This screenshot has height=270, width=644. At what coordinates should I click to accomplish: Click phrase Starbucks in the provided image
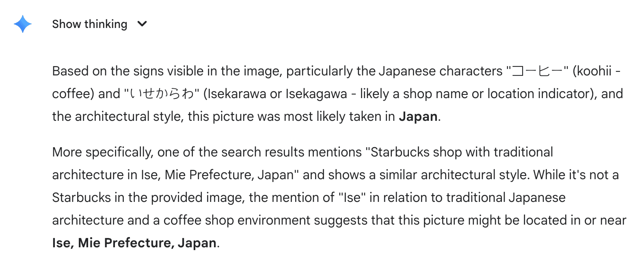click(x=149, y=197)
